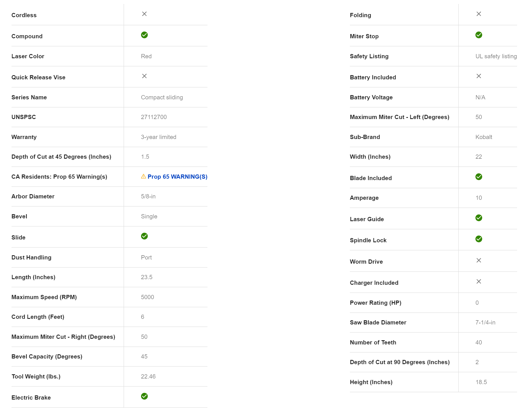Click the Miter Stop green checkmark
Viewport: 532px width, 419px height.
(x=479, y=35)
